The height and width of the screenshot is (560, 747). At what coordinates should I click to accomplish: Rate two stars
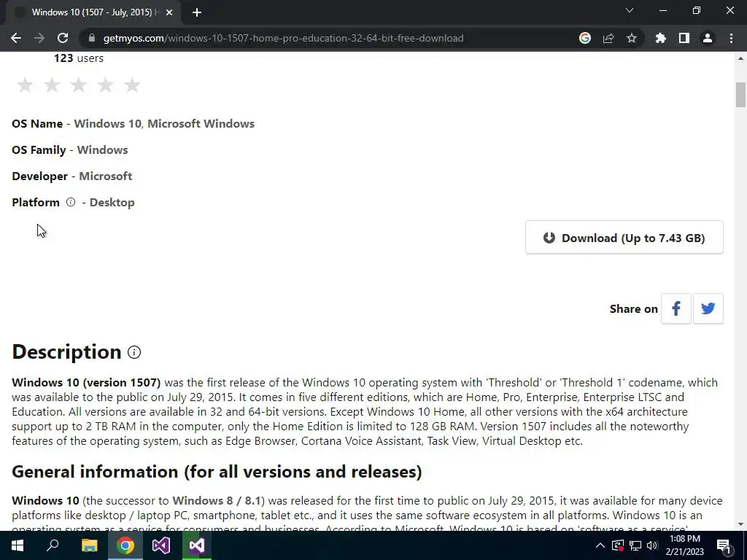point(52,85)
